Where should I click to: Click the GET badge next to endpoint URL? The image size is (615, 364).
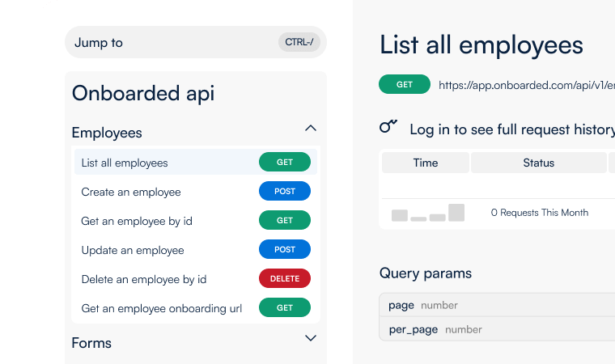click(x=405, y=84)
